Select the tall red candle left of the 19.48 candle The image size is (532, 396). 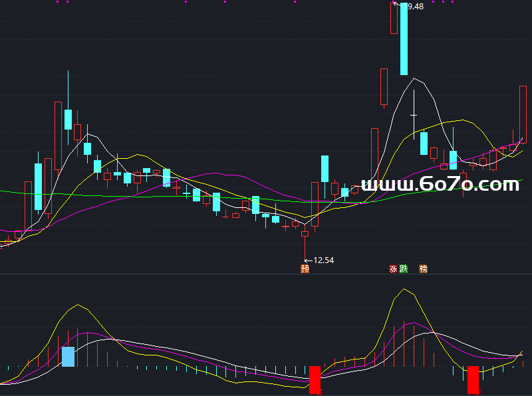[x=384, y=86]
